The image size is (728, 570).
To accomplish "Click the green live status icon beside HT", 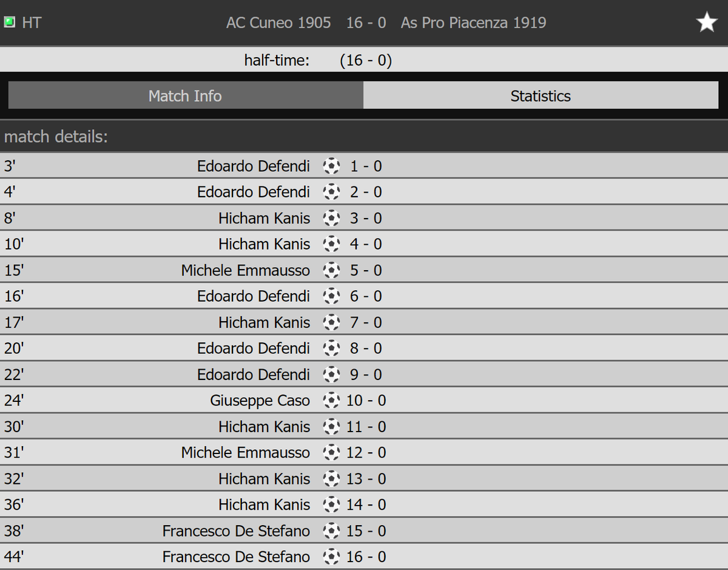I will pos(10,22).
